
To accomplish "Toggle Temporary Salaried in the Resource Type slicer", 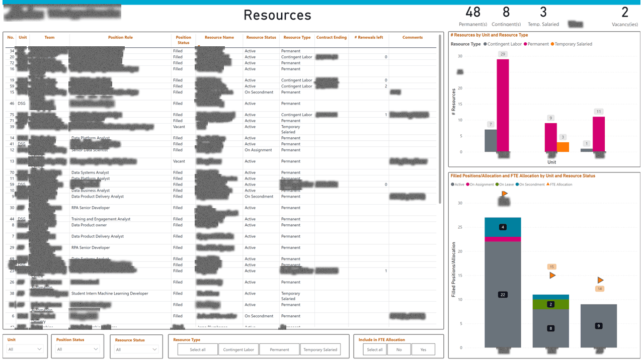I will tap(320, 349).
